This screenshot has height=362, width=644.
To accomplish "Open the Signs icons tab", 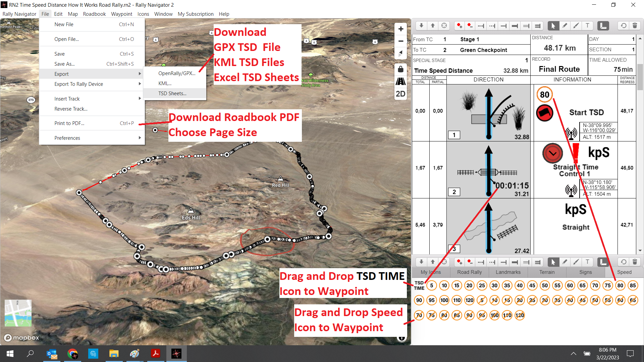I will (586, 272).
